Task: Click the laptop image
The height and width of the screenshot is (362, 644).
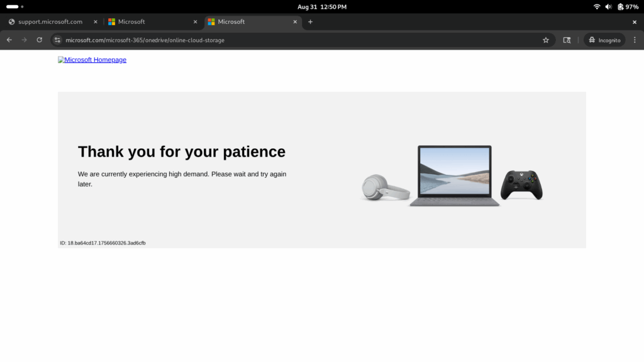Action: click(455, 175)
